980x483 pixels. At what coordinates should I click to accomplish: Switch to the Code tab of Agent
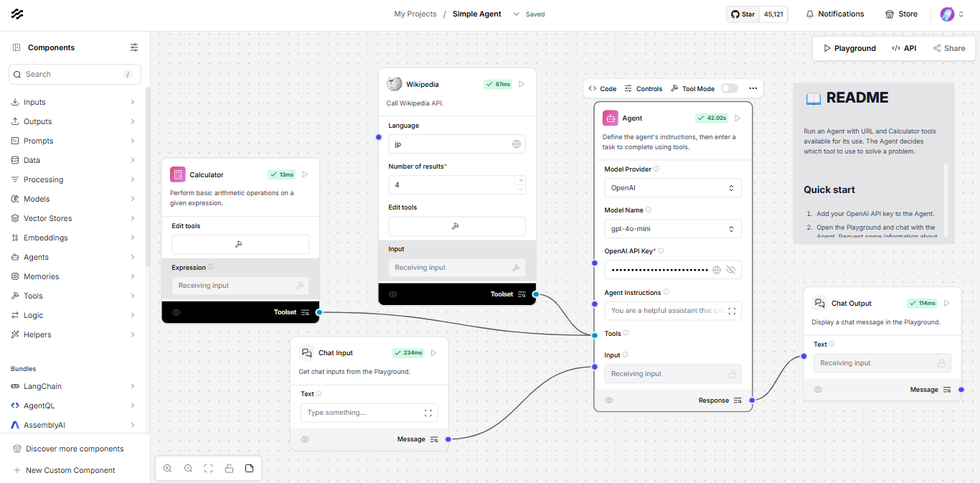tap(603, 88)
